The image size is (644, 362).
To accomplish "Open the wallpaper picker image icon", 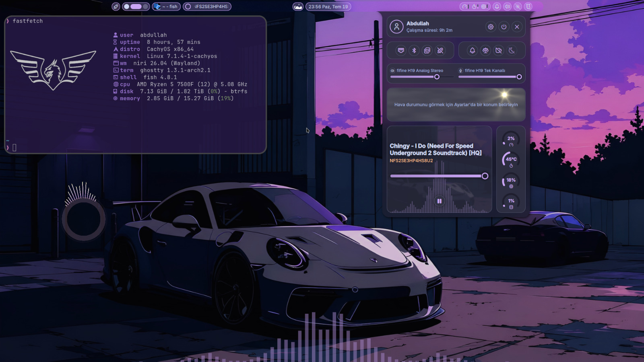I will [x=427, y=50].
